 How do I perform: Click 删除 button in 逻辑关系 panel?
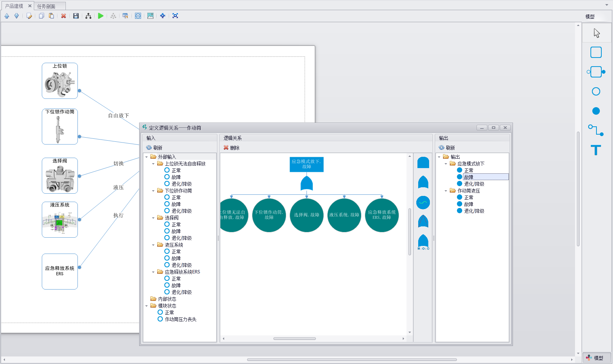tap(231, 148)
